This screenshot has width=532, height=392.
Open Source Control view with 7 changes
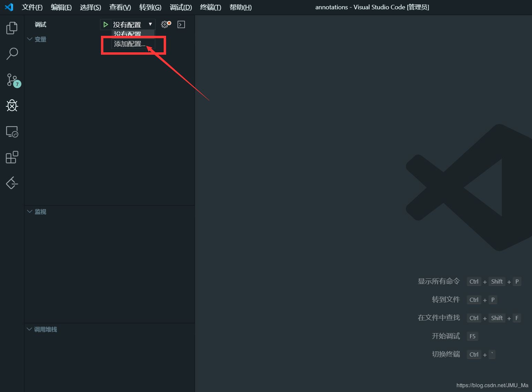(x=13, y=80)
